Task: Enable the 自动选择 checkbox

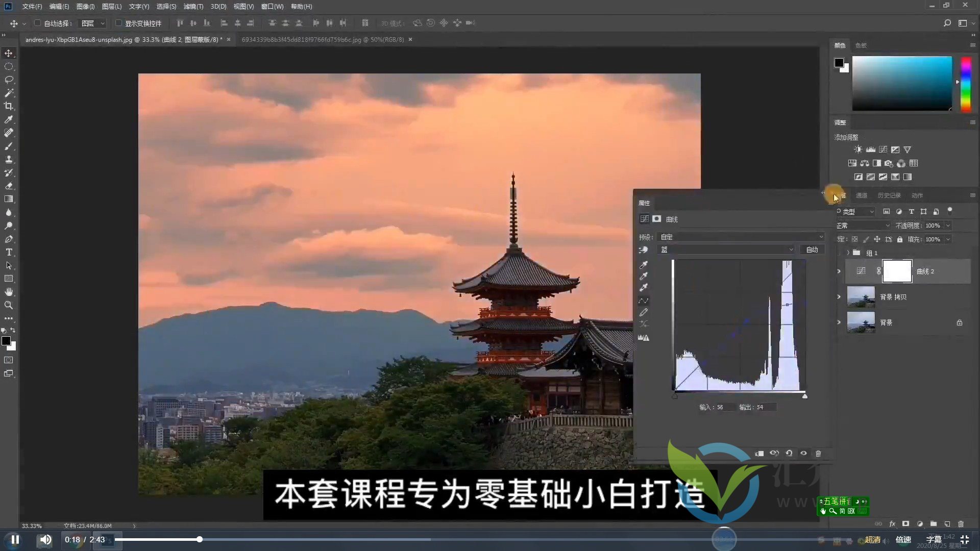Action: pos(38,23)
